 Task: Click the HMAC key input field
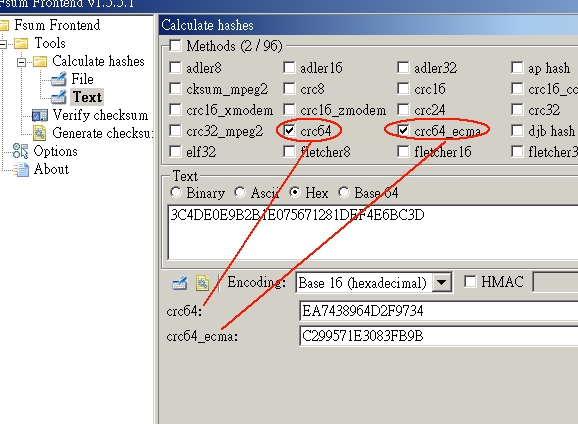coord(556,282)
